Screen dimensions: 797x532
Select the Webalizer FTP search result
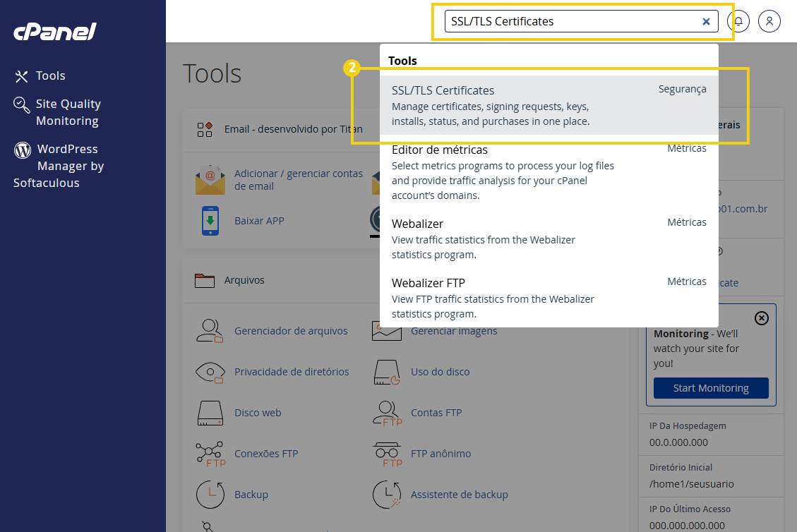pyautogui.click(x=549, y=298)
